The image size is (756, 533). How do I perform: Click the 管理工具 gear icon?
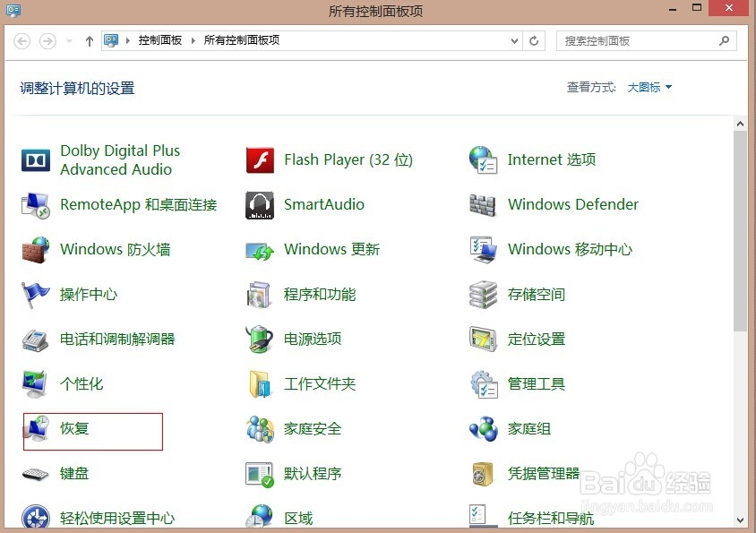pyautogui.click(x=484, y=384)
